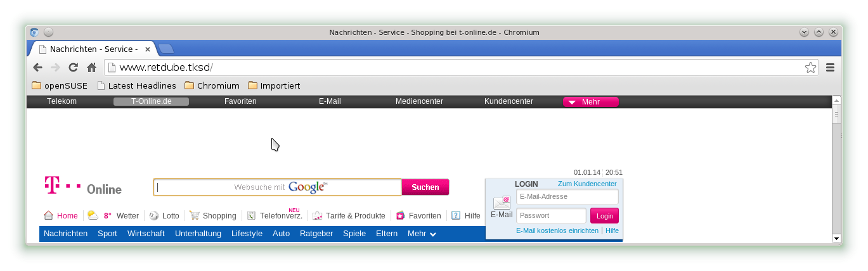The height and width of the screenshot is (271, 868).
Task: Reload the page with the refresh icon
Action: click(74, 68)
